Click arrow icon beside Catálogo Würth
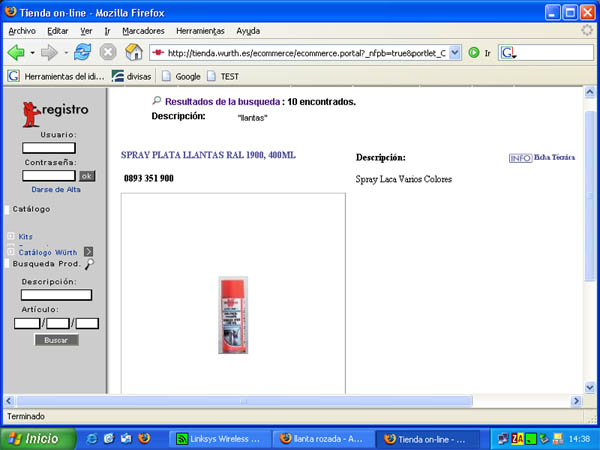This screenshot has height=450, width=600. pos(88,251)
